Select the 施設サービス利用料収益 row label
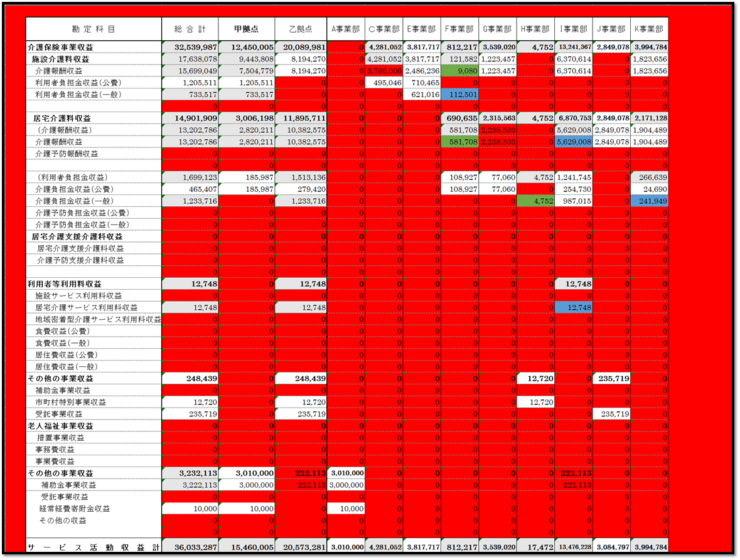The width and height of the screenshot is (740, 560). (x=78, y=295)
